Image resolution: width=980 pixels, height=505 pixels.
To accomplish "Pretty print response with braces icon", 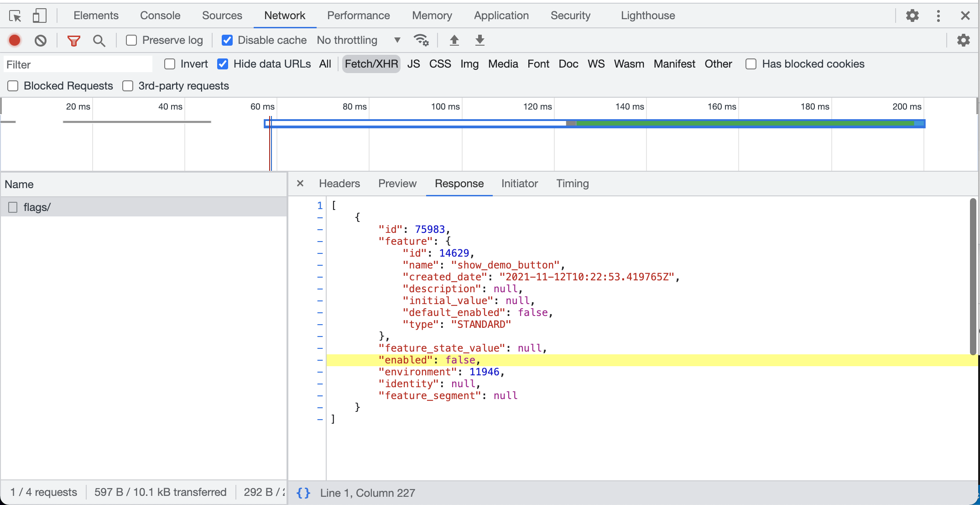I will pyautogui.click(x=303, y=493).
